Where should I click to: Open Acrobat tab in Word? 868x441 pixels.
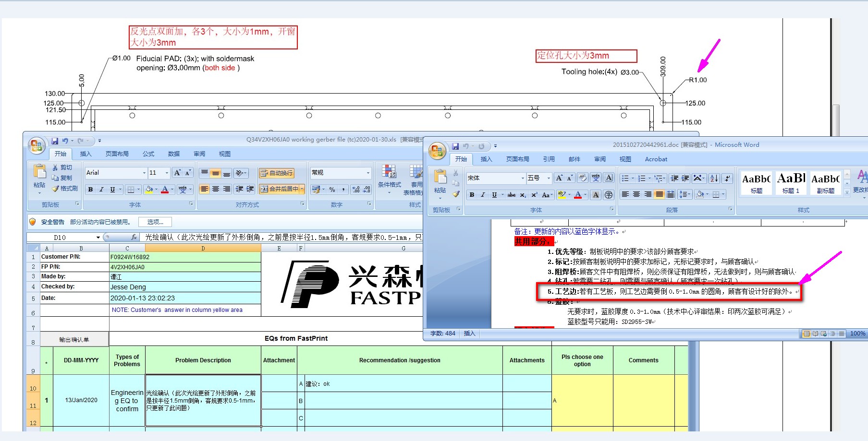pyautogui.click(x=656, y=159)
